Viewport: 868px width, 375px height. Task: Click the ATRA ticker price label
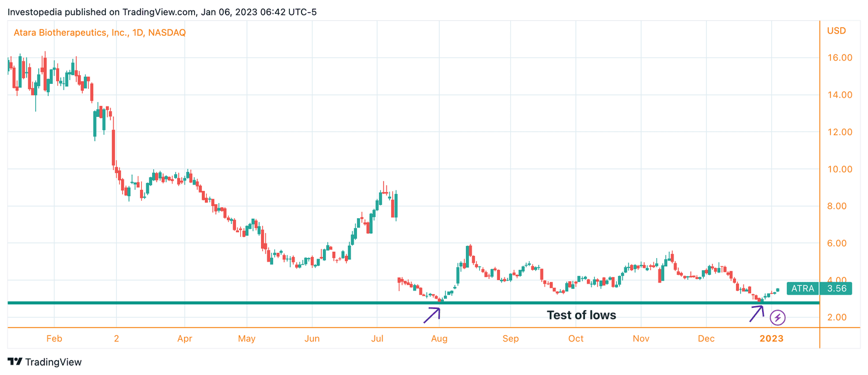(x=803, y=289)
